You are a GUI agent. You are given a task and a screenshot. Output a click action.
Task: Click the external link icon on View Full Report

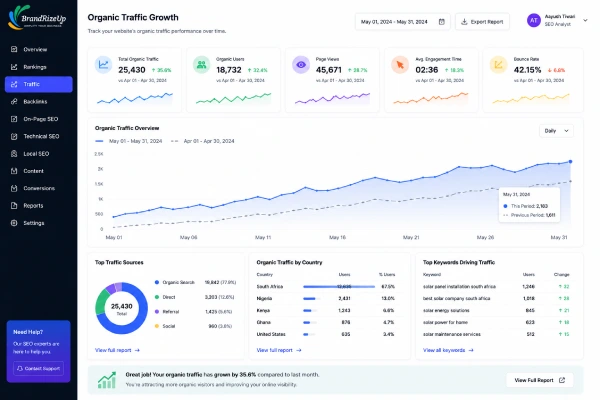pyautogui.click(x=562, y=380)
